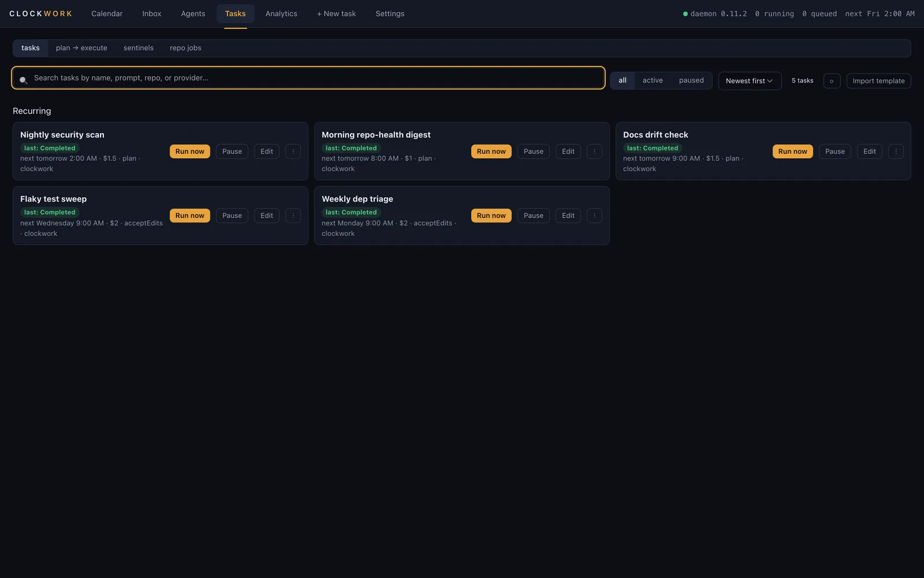Open the Newest first sort dropdown
This screenshot has width=924, height=578.
[x=750, y=81]
